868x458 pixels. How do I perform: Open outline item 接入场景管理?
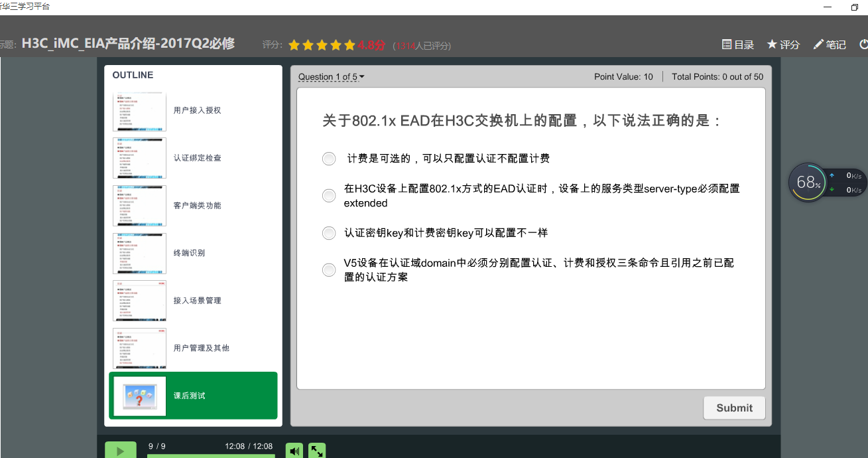point(193,301)
